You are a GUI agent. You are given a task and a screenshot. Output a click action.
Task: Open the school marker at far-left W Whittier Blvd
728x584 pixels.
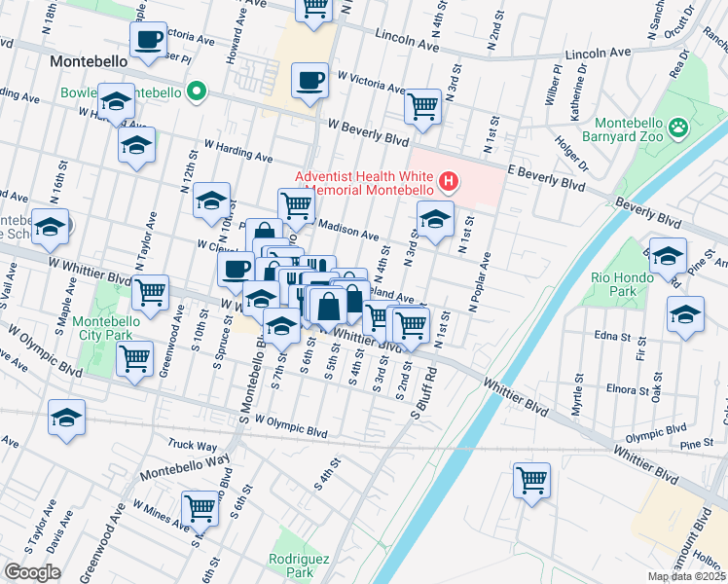(51, 228)
